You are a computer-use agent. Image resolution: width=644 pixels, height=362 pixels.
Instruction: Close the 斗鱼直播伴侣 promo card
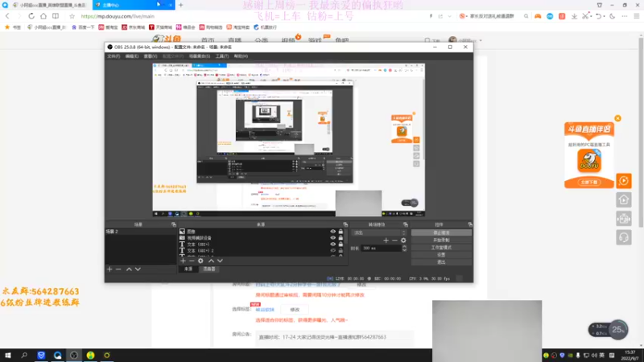point(617,118)
